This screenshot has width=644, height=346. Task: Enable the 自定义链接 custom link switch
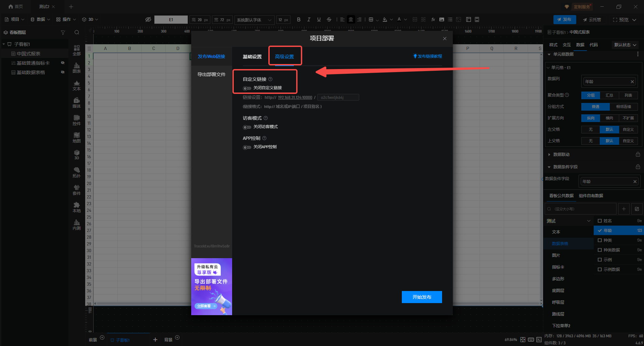pos(247,88)
